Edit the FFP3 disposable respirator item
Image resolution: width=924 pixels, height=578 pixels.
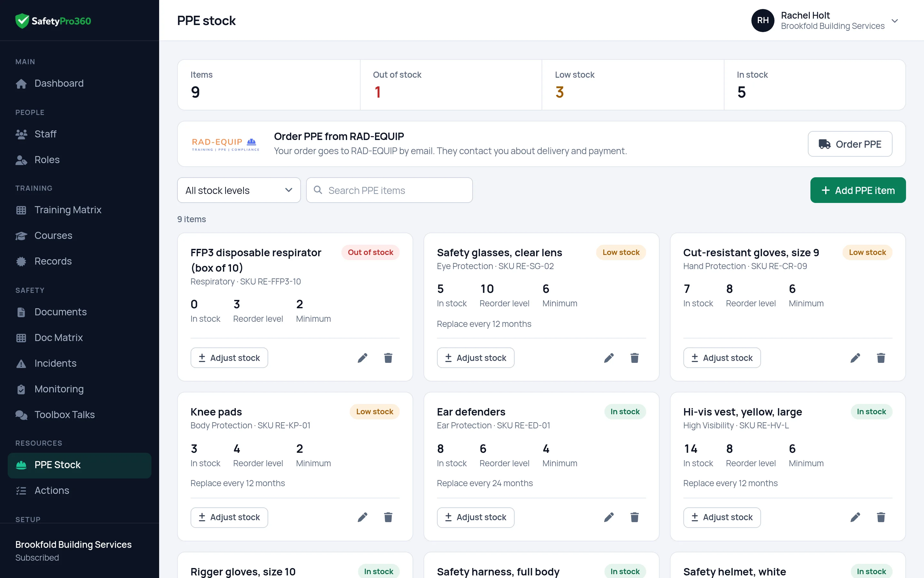pyautogui.click(x=362, y=358)
